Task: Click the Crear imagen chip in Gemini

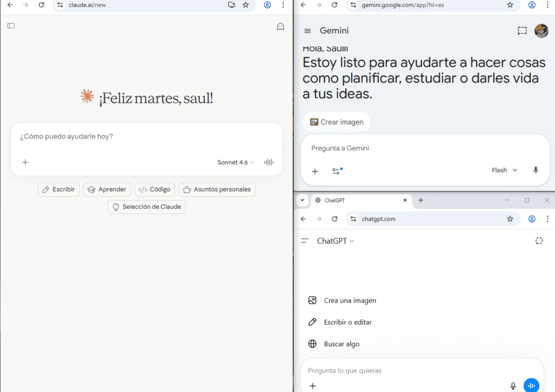Action: click(x=336, y=122)
